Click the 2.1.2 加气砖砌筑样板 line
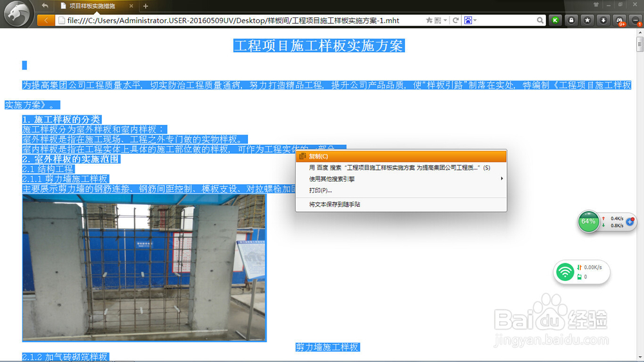644x362 pixels. [65, 357]
